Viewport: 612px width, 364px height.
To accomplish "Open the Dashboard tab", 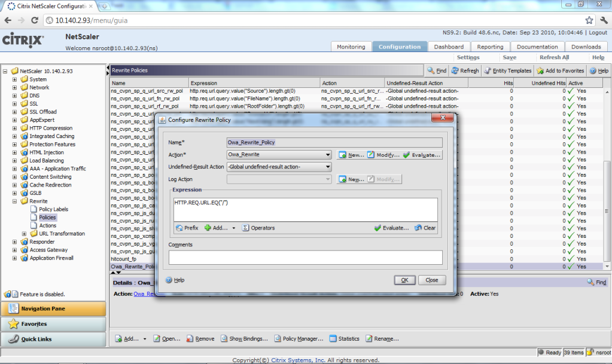I will point(448,47).
